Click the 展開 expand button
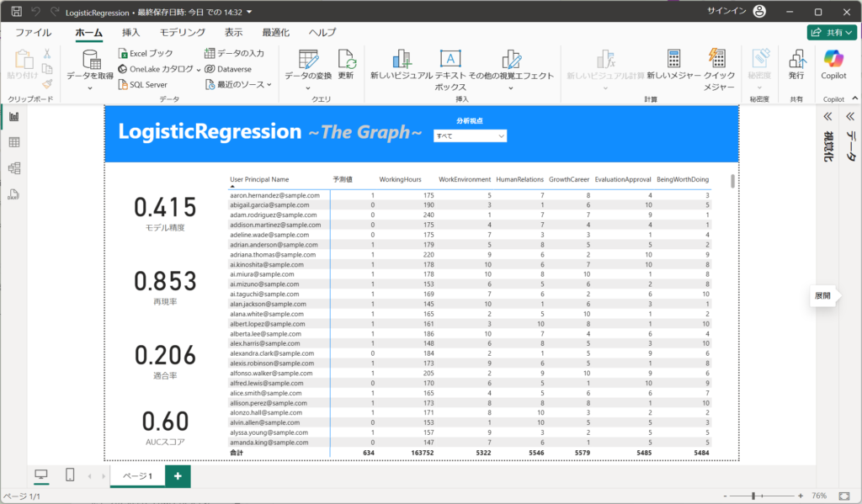The image size is (862, 504). [823, 295]
